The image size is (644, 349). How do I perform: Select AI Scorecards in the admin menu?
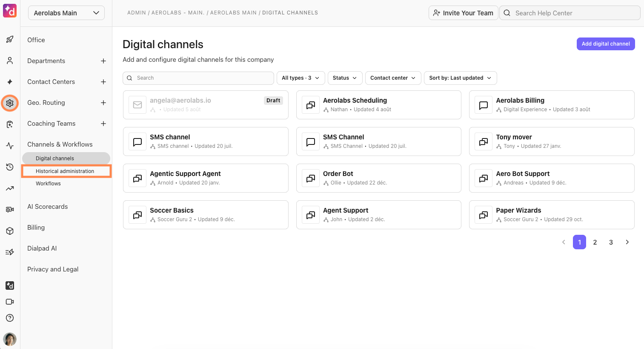pyautogui.click(x=48, y=207)
